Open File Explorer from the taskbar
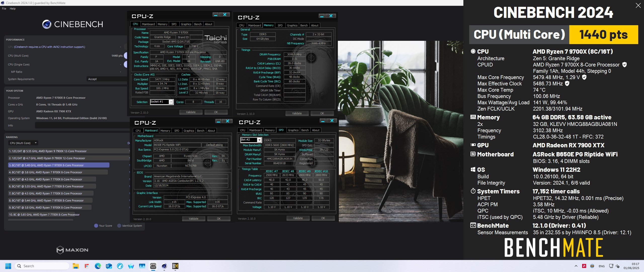 75,266
